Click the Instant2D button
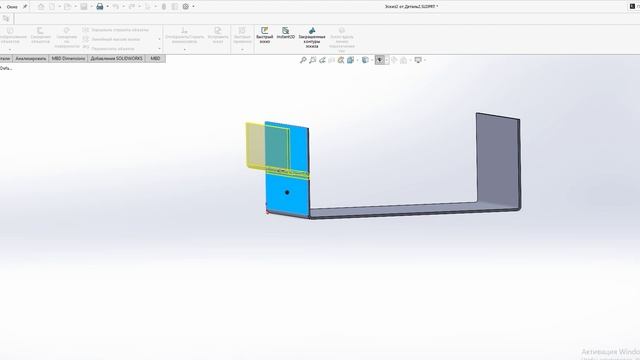The image size is (640, 360). (286, 33)
